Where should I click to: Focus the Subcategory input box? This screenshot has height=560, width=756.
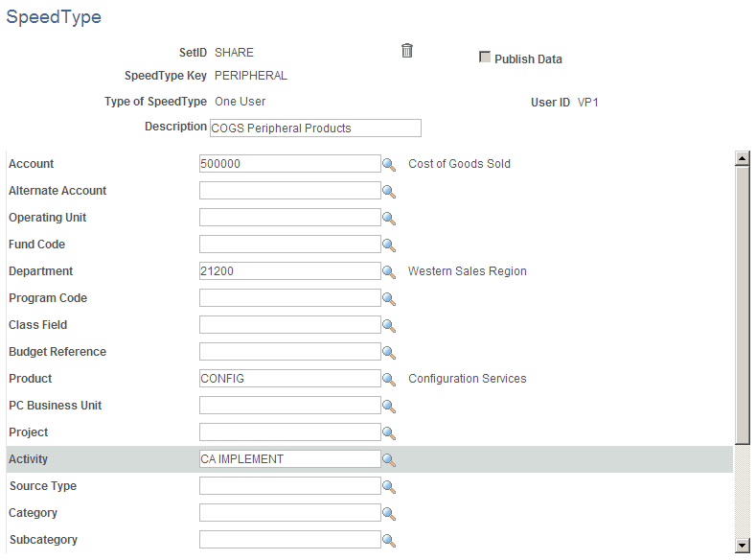coord(289,540)
